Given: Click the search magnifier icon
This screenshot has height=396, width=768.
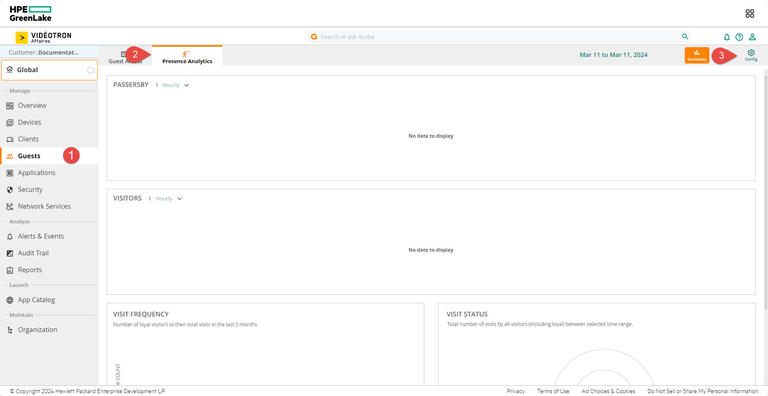Looking at the screenshot, I should (x=685, y=37).
